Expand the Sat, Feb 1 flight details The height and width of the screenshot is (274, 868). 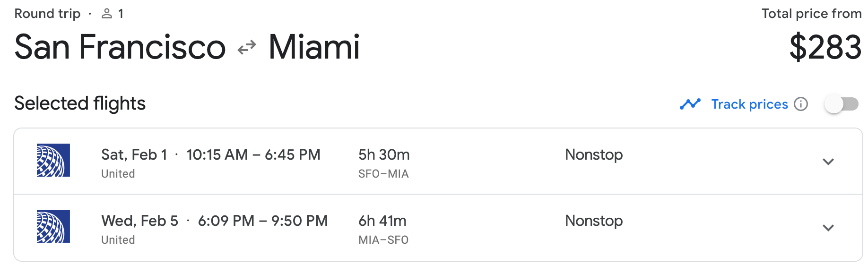(828, 162)
